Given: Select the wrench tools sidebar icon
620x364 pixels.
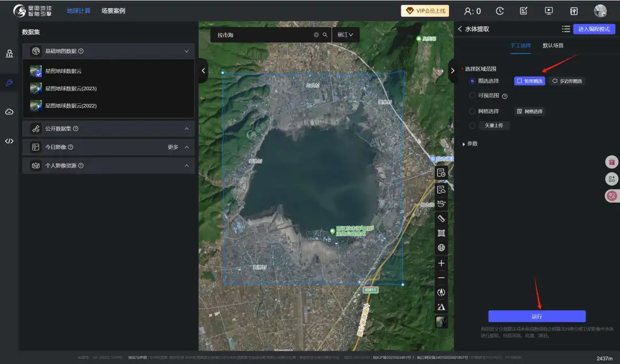Looking at the screenshot, I should pos(9,83).
